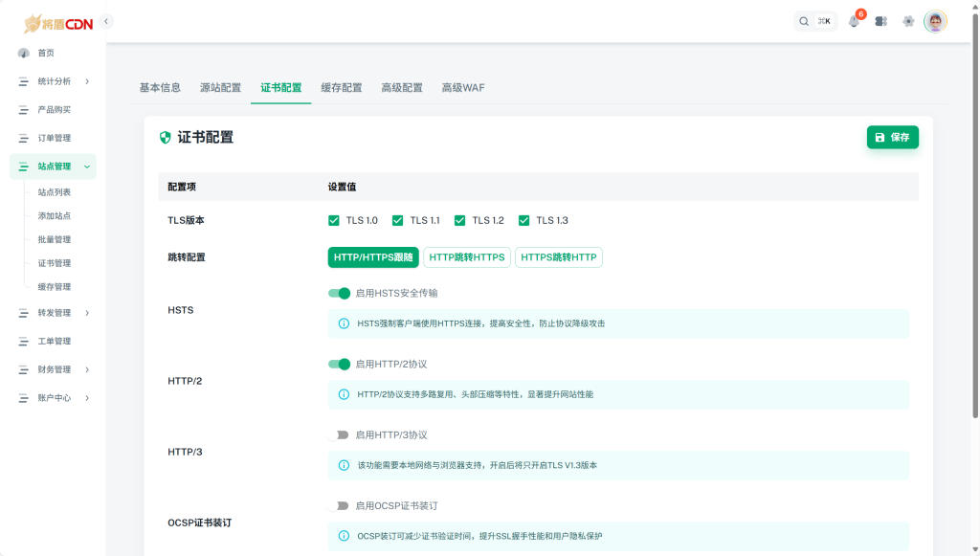Click the info icon next to HSTS description

[x=343, y=323]
